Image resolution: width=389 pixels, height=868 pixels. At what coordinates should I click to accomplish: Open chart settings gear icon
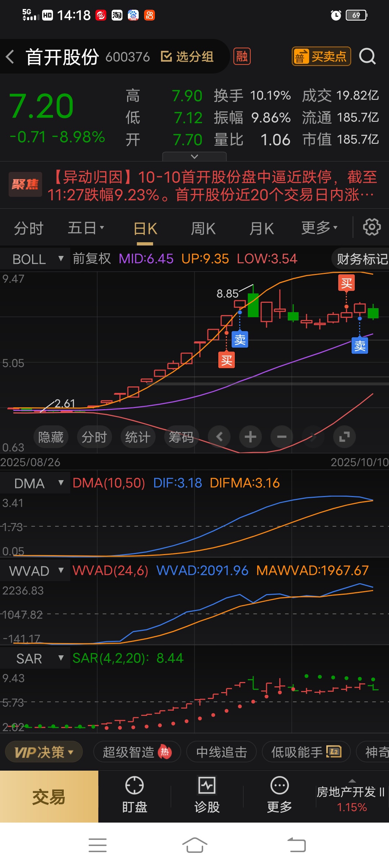tap(372, 227)
